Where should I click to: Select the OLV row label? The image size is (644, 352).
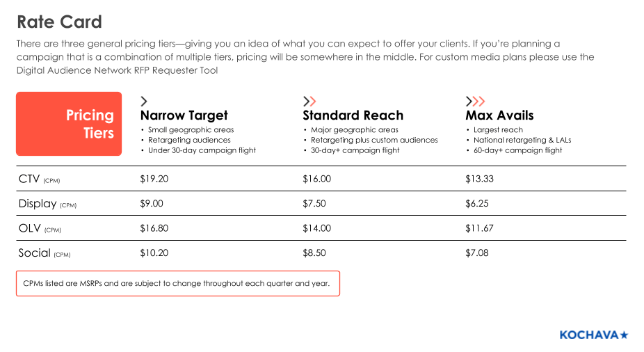tap(40, 228)
